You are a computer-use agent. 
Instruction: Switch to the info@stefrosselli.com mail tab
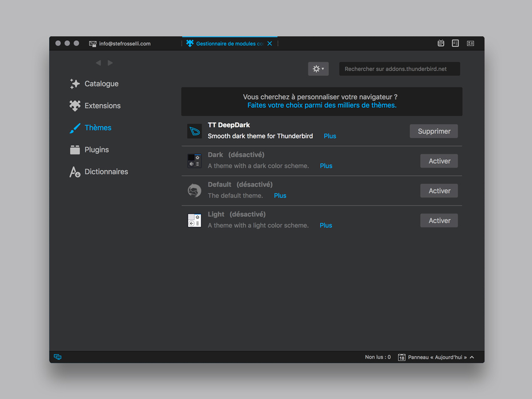click(120, 43)
